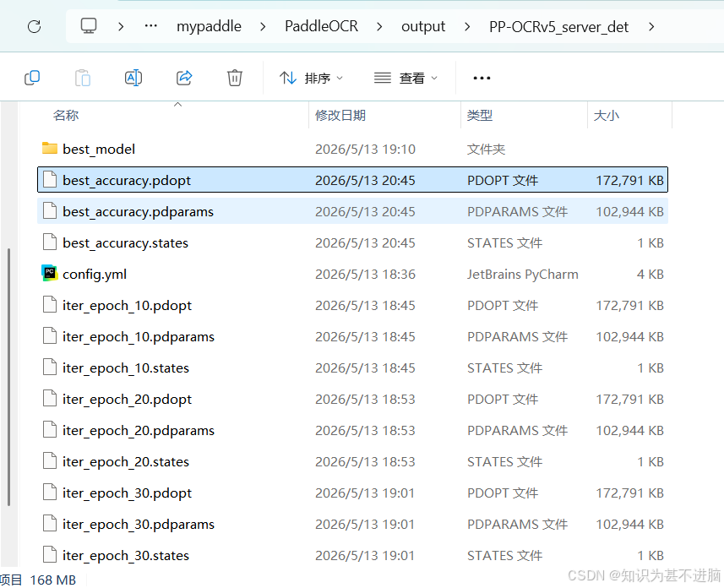The width and height of the screenshot is (724, 588).
Task: Select the best_accuracy.pdopt file
Action: coord(353,180)
